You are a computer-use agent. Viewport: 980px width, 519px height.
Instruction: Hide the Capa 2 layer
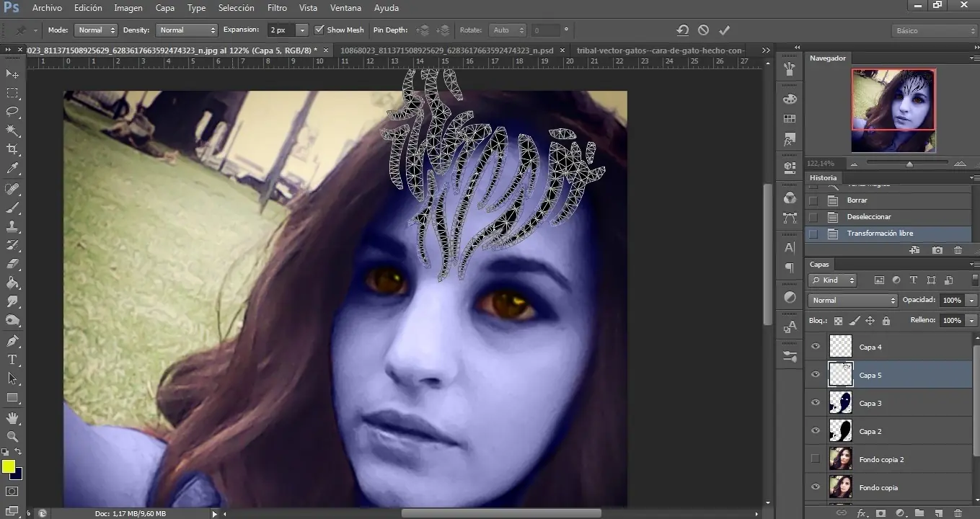click(x=816, y=431)
